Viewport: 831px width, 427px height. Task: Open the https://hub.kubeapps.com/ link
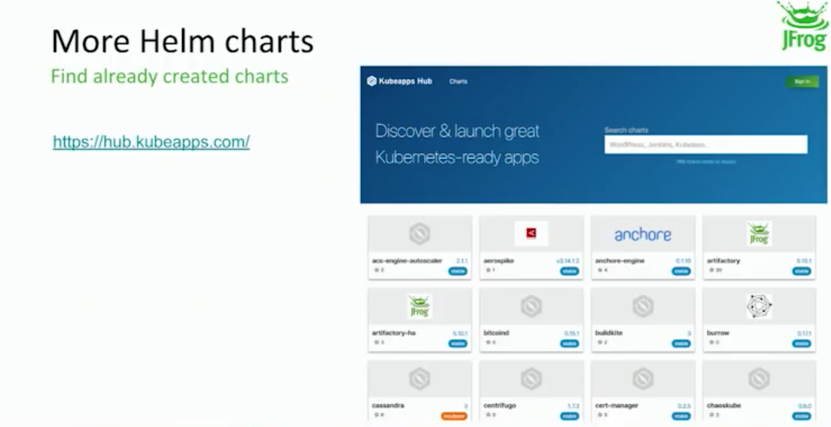[x=152, y=142]
